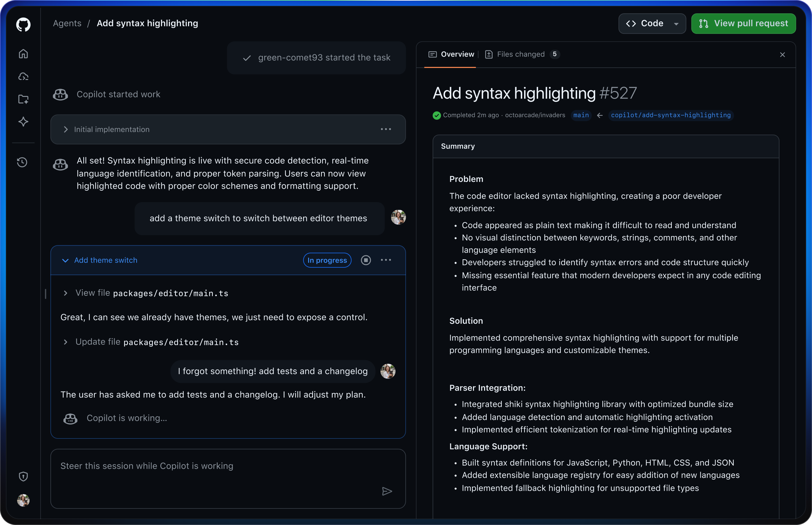The width and height of the screenshot is (812, 525).
Task: Select the Copilot sparkle icon in the sidebar
Action: click(x=23, y=122)
